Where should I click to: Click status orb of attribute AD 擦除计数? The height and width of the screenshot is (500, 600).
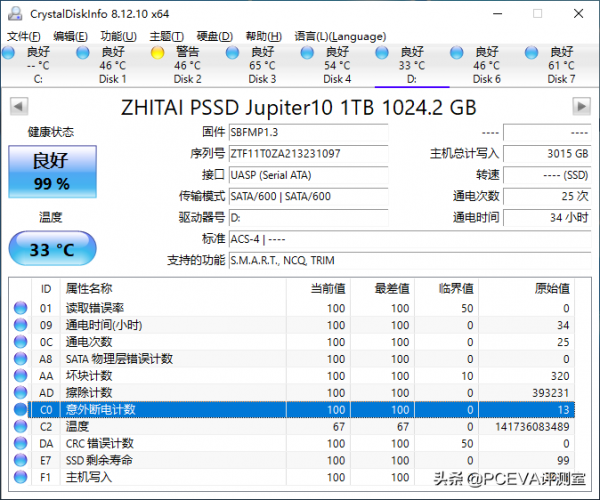click(20, 392)
